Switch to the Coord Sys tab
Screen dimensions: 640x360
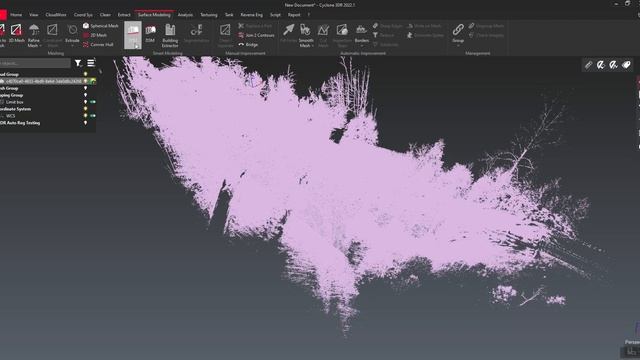tap(83, 15)
